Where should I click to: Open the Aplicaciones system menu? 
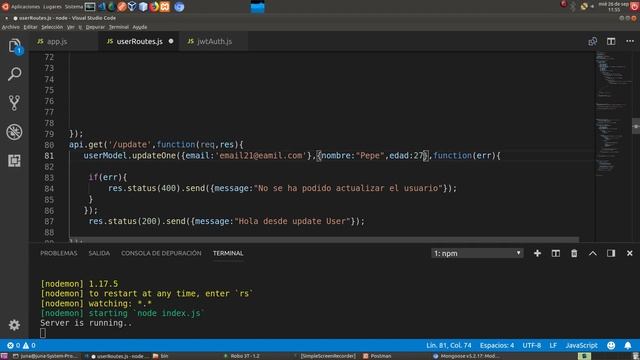pyautogui.click(x=25, y=7)
